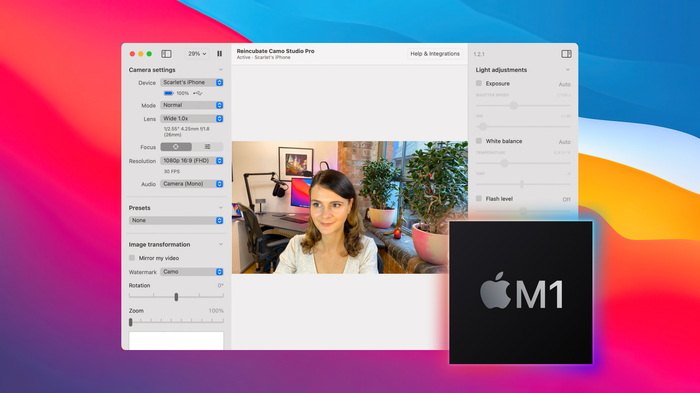Viewport: 700px width, 393px height.
Task: Collapse the Light adjustments section
Action: (567, 70)
